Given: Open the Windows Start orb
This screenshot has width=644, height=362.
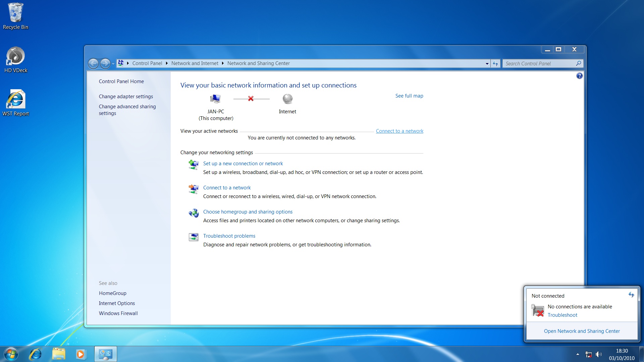Looking at the screenshot, I should 11,354.
